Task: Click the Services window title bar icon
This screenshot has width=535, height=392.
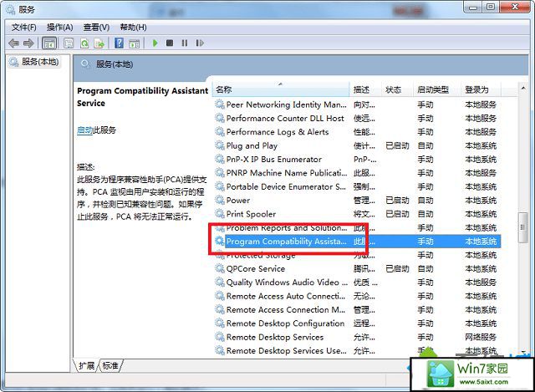Action: pos(11,9)
